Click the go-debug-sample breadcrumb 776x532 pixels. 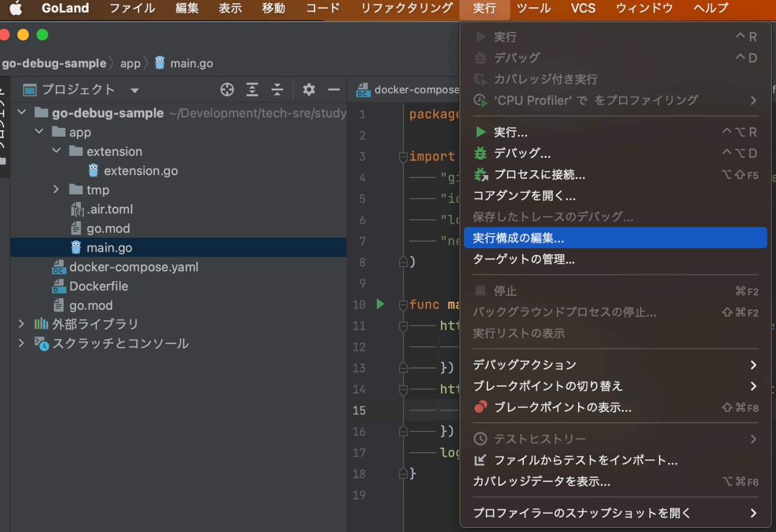click(54, 63)
